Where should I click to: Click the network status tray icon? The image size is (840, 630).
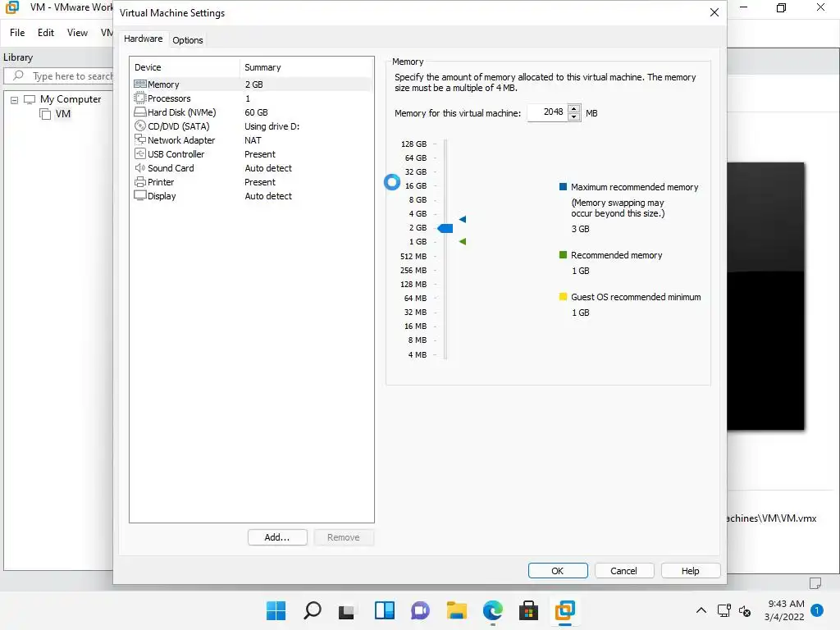(x=724, y=610)
